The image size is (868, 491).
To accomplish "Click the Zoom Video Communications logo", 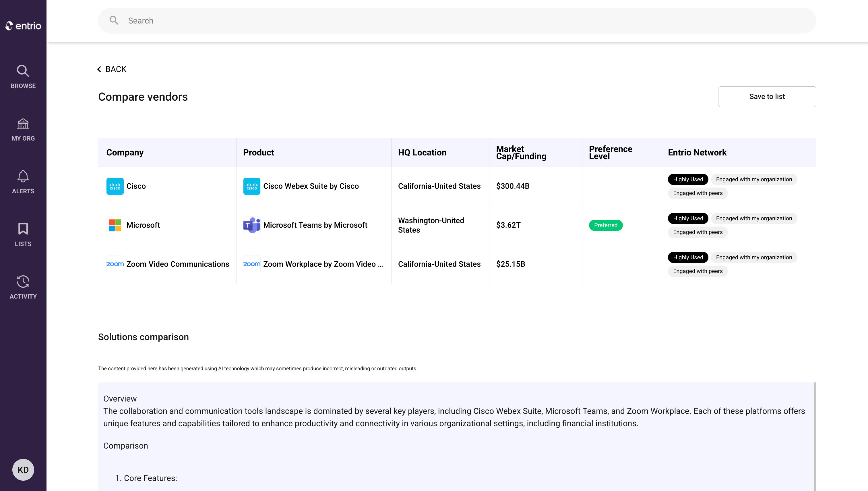I will [x=115, y=264].
